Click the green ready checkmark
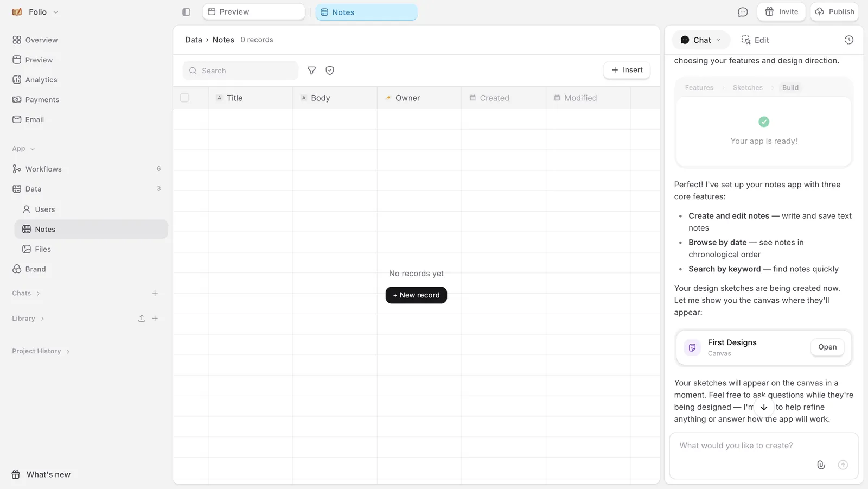The width and height of the screenshot is (868, 489). tap(764, 122)
